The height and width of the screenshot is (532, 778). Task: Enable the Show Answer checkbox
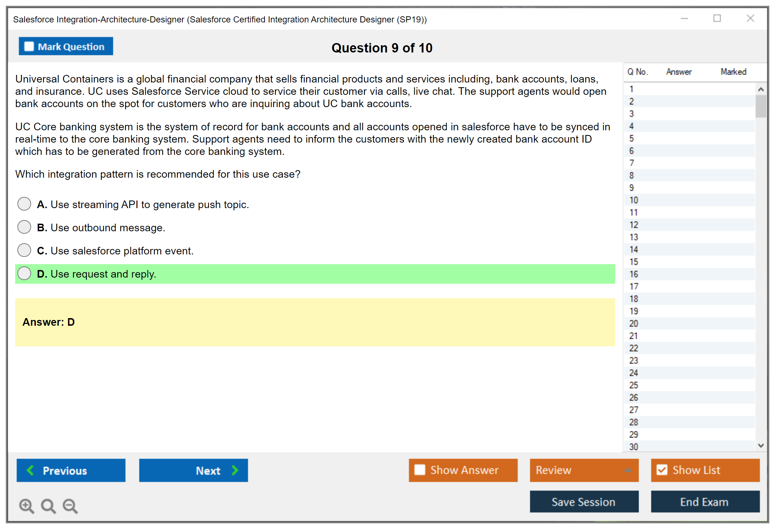click(x=420, y=470)
